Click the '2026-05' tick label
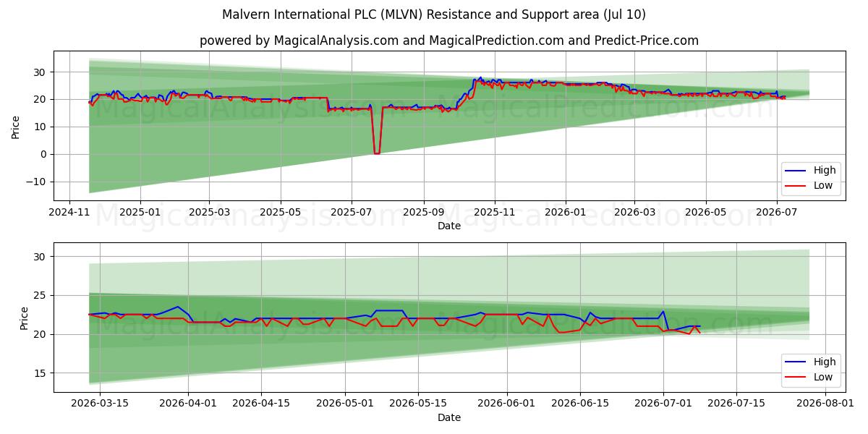 (x=706, y=212)
